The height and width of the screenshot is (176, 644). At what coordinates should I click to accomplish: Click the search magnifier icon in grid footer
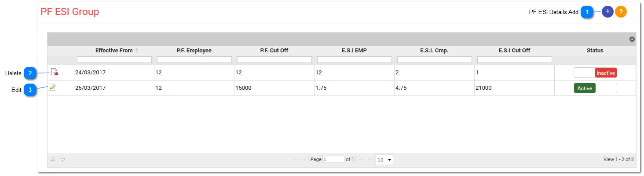(x=53, y=159)
